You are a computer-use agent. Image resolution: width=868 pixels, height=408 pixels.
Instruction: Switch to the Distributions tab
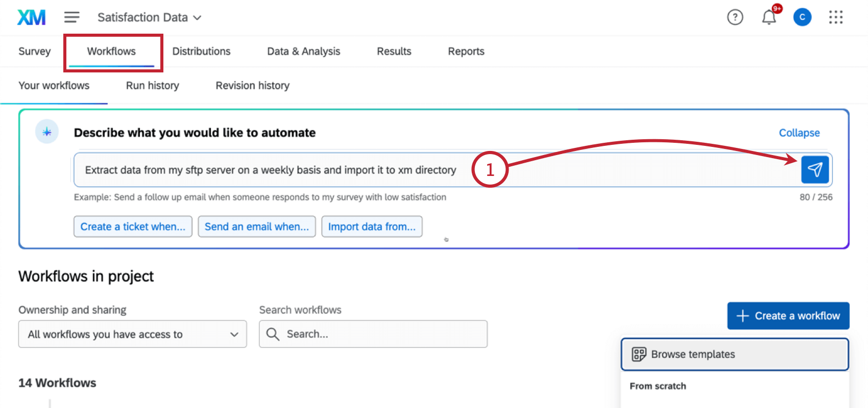[x=201, y=52]
